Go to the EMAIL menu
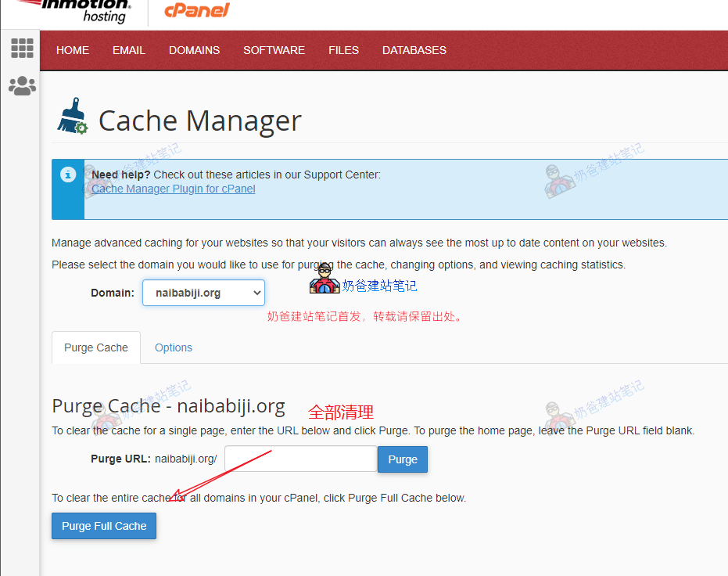Image resolution: width=728 pixels, height=576 pixels. coord(129,50)
